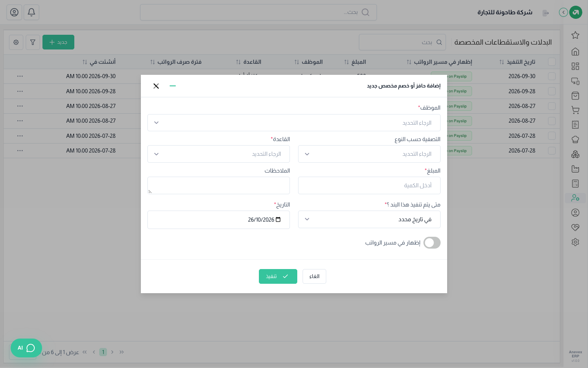Click the الملاحظات notes textarea

tap(218, 186)
